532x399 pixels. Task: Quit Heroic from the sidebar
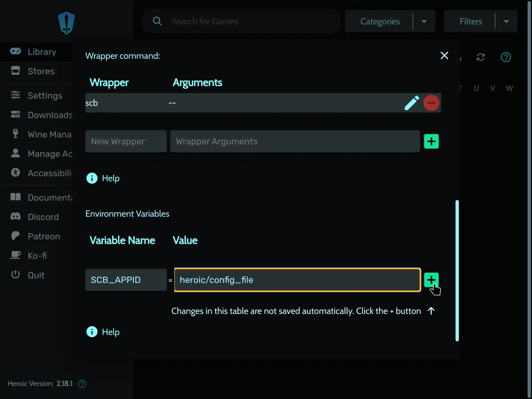[15, 275]
